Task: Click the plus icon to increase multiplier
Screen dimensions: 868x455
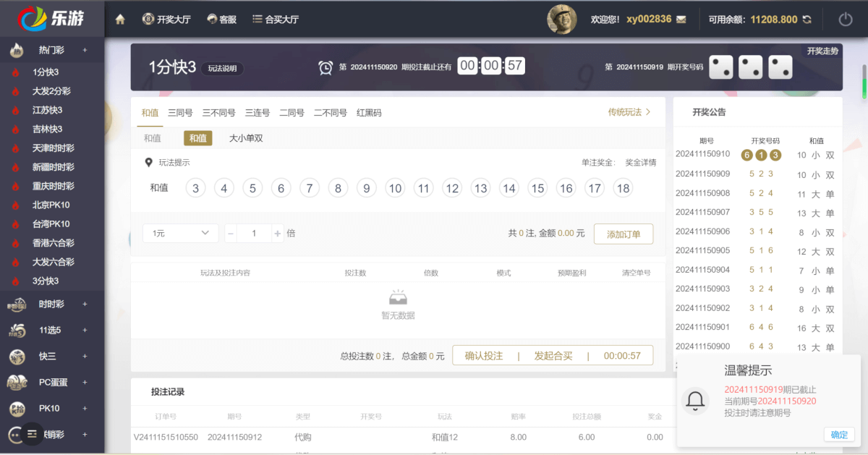Action: click(278, 234)
